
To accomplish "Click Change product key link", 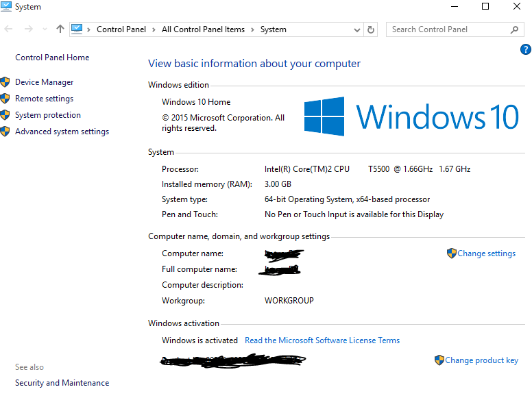I will pyautogui.click(x=481, y=360).
